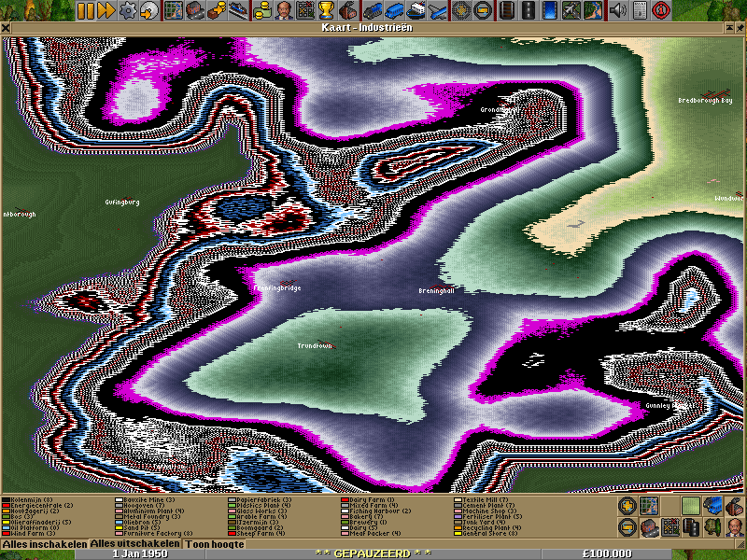This screenshot has width=747, height=560.
Task: Open the train list icon
Action: click(372, 10)
